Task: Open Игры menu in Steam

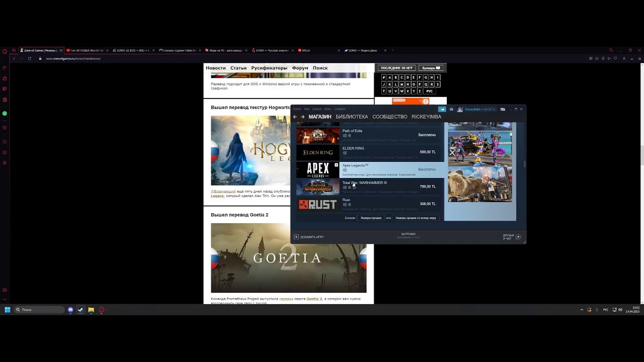Action: pyautogui.click(x=328, y=109)
